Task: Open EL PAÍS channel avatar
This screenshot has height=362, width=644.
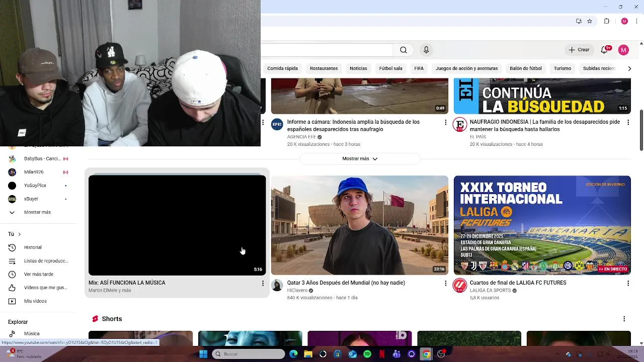Action: coord(460,124)
